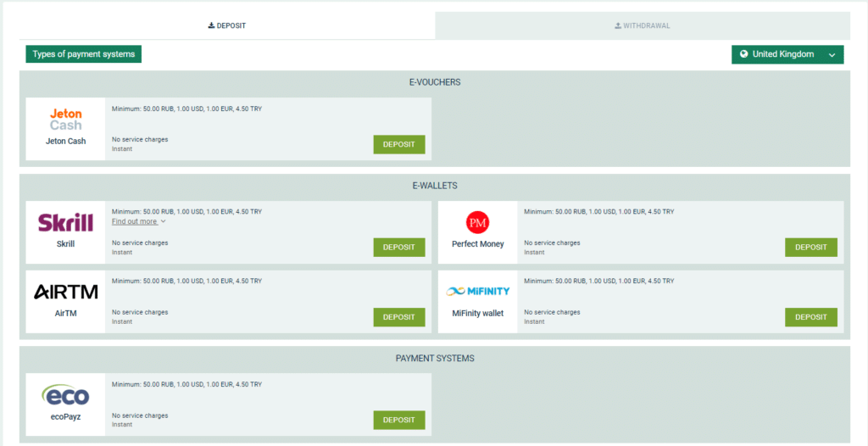This screenshot has width=868, height=446.
Task: Click the Types of payment systems button
Action: pos(84,54)
